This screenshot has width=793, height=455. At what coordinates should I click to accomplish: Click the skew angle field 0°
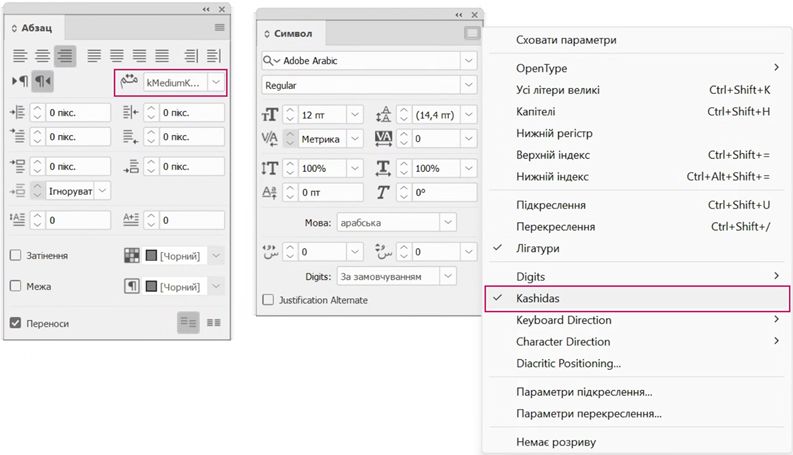(x=444, y=192)
